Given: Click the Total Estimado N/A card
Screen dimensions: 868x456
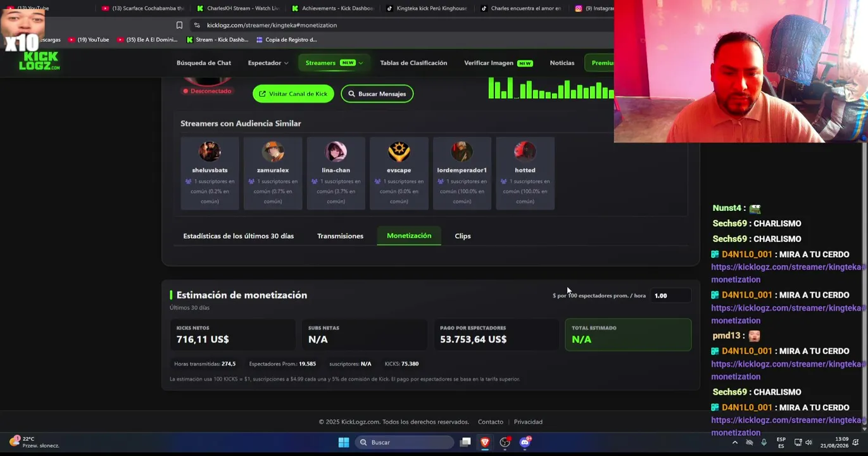Looking at the screenshot, I should (628, 334).
